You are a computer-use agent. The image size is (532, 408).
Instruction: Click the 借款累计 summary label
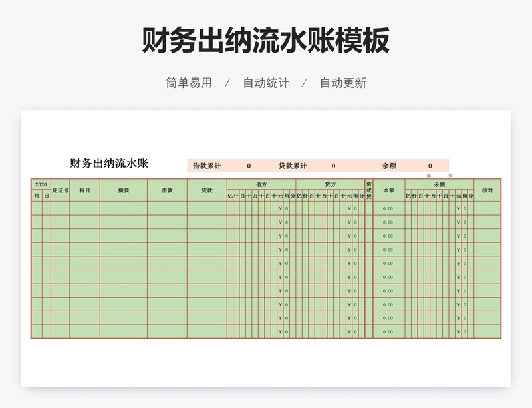(x=207, y=166)
